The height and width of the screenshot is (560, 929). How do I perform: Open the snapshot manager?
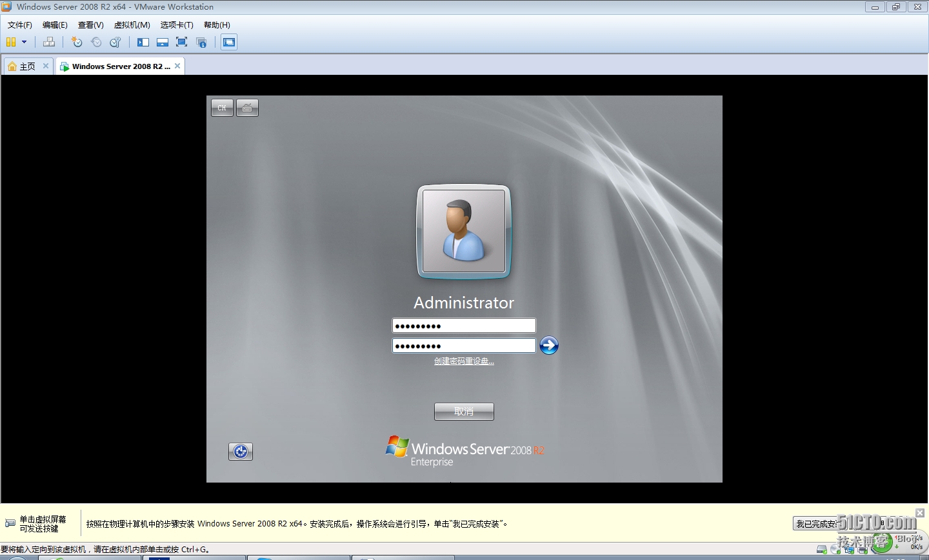pyautogui.click(x=115, y=42)
